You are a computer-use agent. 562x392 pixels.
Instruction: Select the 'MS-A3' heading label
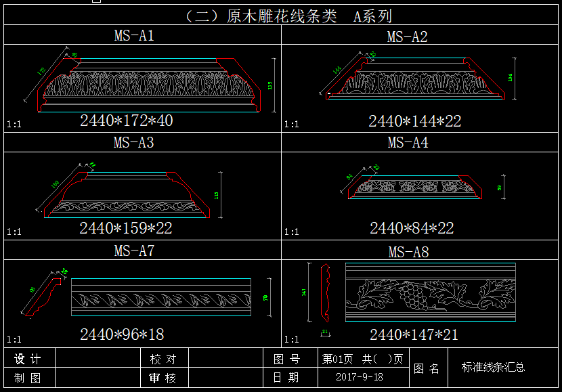pyautogui.click(x=133, y=143)
